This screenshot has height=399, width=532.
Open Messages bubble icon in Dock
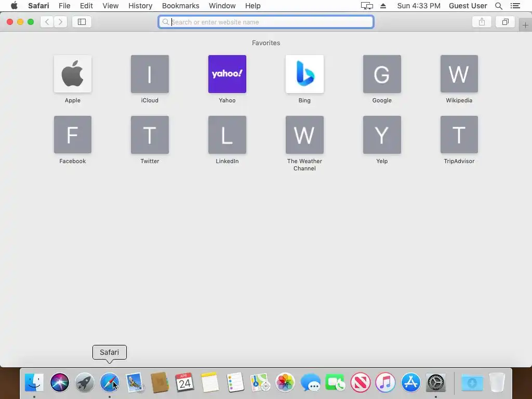tap(311, 382)
